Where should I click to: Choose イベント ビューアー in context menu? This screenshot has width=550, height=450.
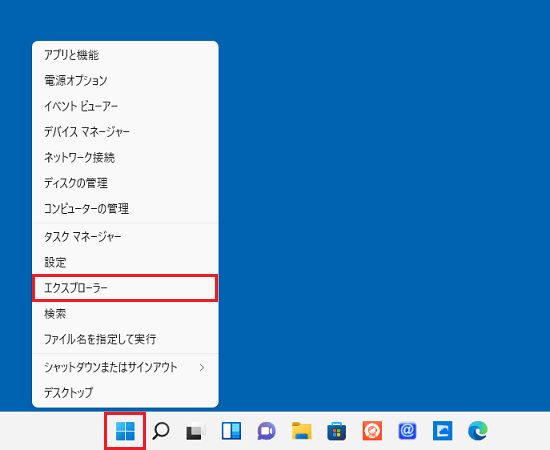click(125, 106)
